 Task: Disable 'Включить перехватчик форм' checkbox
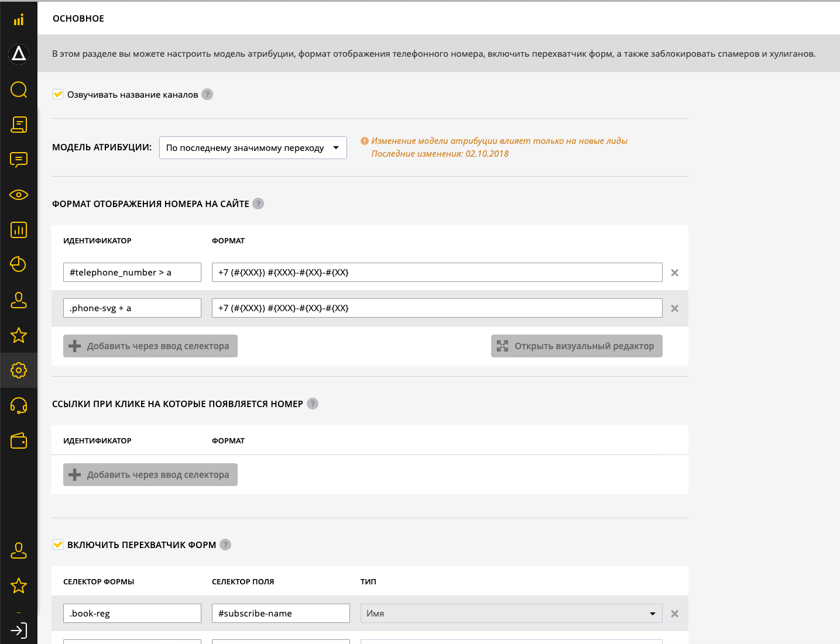(x=58, y=545)
